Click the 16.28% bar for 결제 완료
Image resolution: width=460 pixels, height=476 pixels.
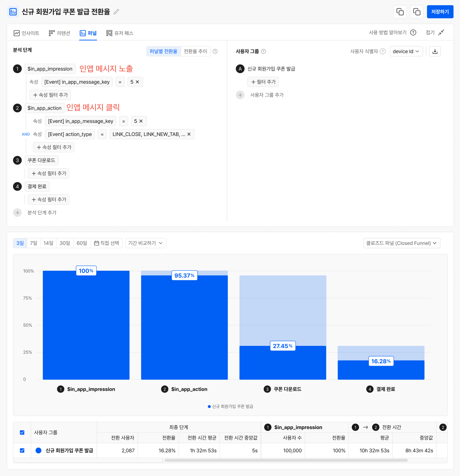pos(381,370)
